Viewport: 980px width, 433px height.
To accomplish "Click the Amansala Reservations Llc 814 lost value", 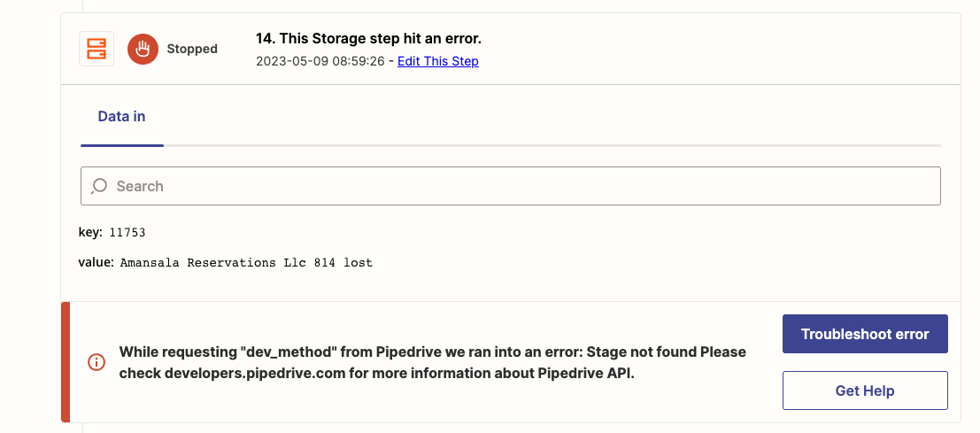I will 246,263.
